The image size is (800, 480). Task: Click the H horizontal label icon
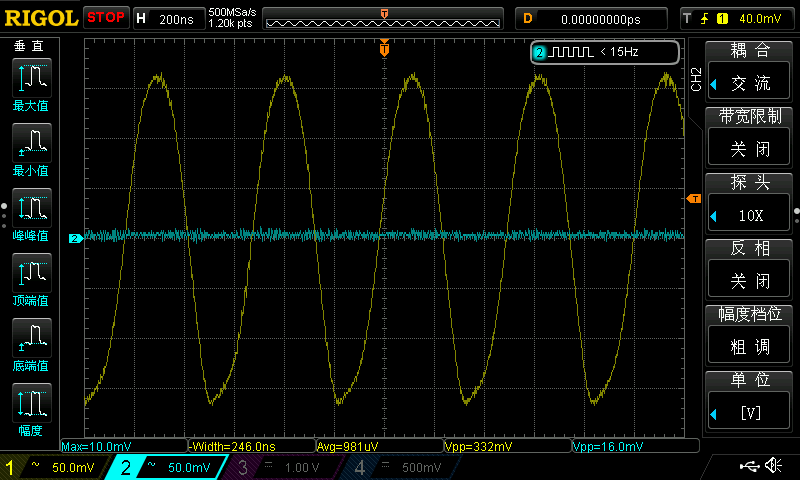(x=141, y=19)
